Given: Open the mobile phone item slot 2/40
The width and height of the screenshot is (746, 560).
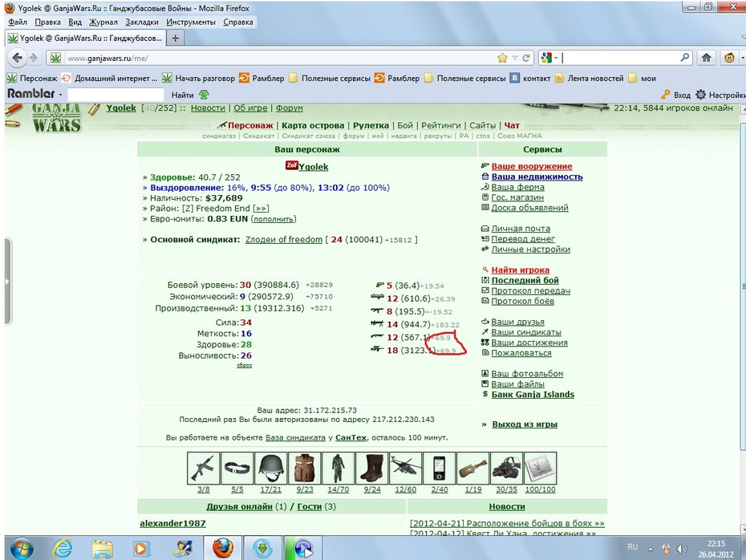Looking at the screenshot, I should pos(439,468).
